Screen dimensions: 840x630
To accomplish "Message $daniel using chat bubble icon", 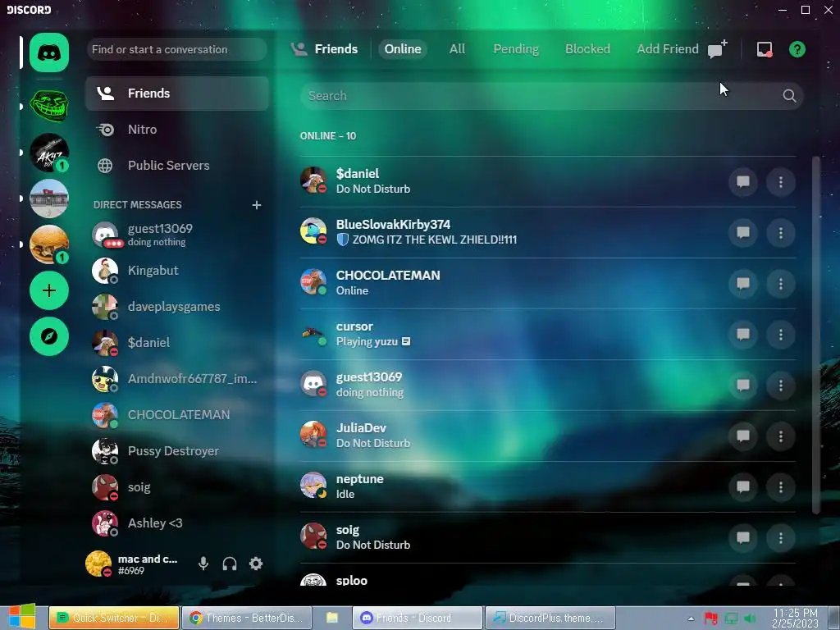I will [x=743, y=181].
